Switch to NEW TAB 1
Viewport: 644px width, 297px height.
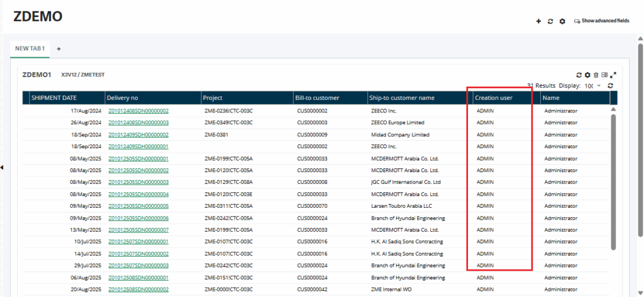(x=30, y=48)
